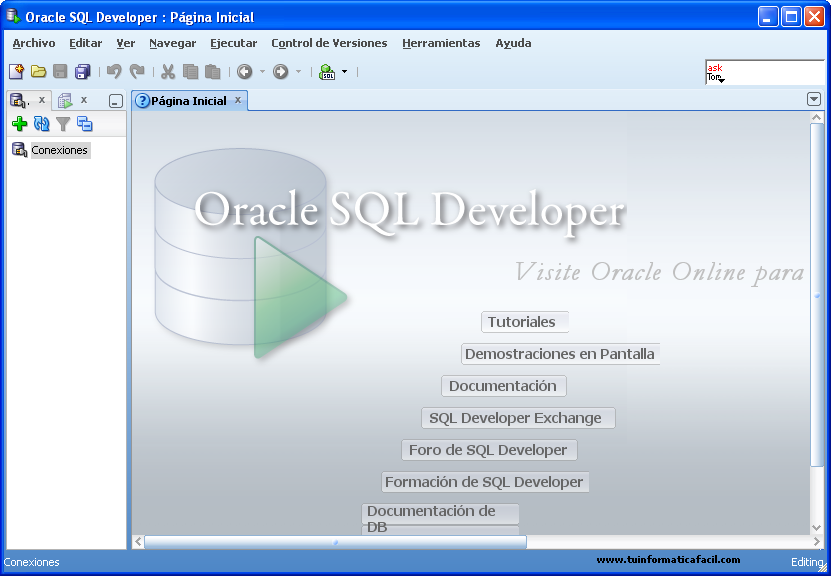This screenshot has height=576, width=831.
Task: Open the Ask Tom search dropdown
Action: pos(721,80)
